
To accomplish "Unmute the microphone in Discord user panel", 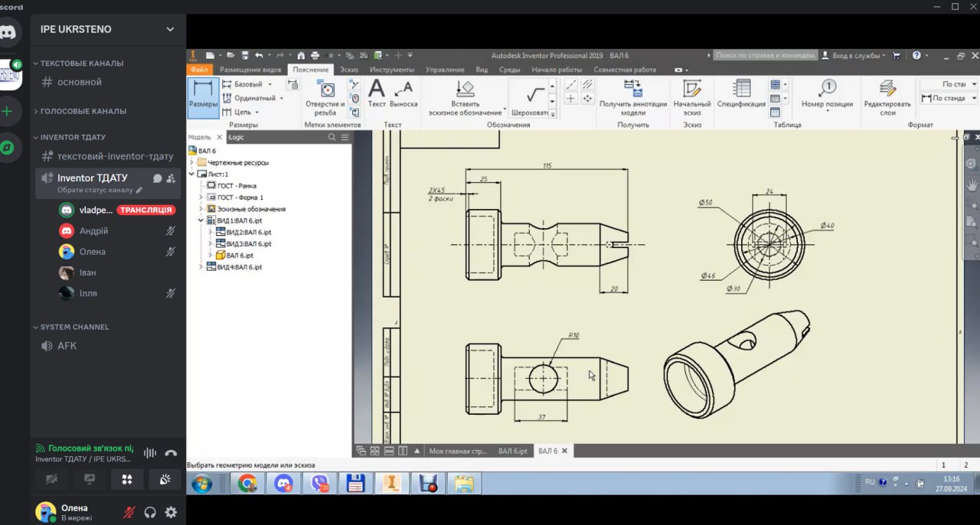I will point(130,513).
